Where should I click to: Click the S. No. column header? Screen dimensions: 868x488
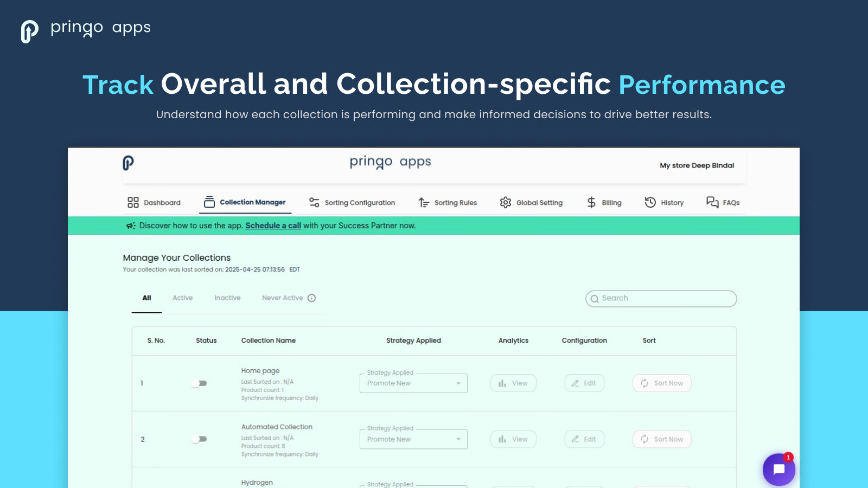click(156, 341)
